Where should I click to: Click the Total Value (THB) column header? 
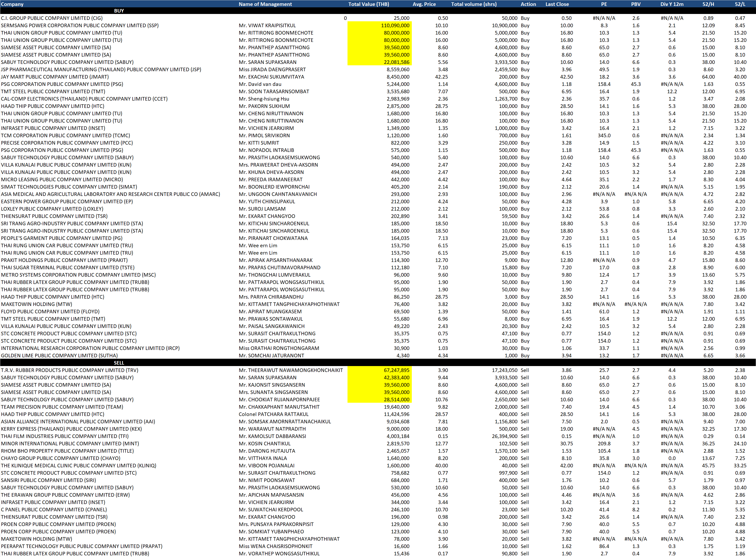coord(368,4)
